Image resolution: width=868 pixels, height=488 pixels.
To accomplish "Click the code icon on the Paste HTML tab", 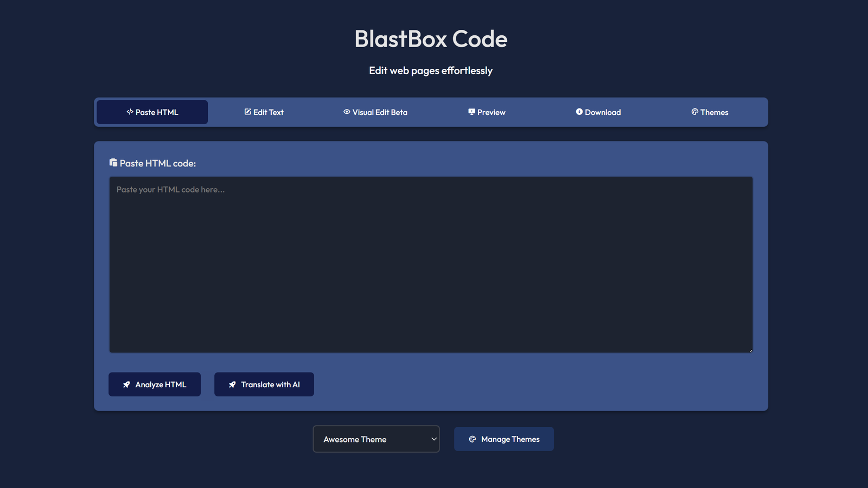I will [129, 112].
